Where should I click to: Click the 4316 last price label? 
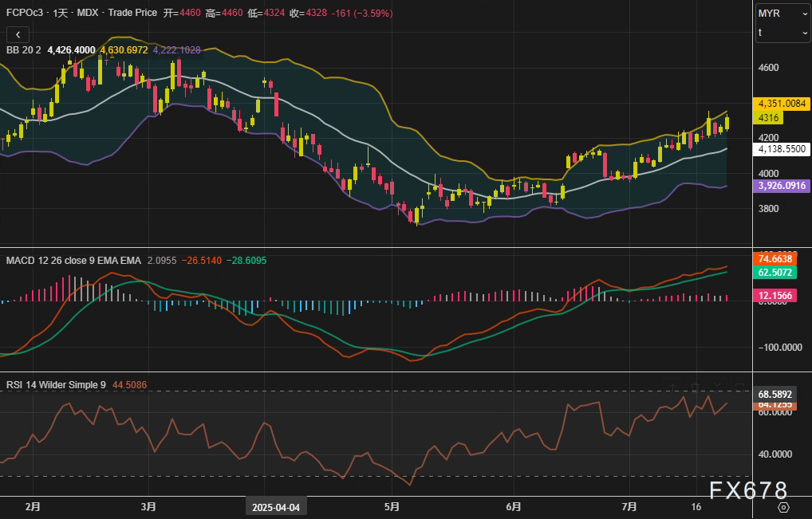pos(771,118)
